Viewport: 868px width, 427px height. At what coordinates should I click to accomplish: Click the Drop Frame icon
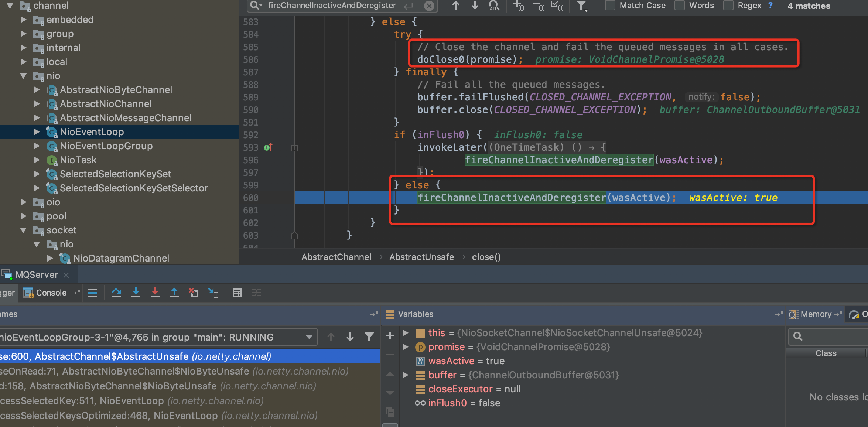point(193,293)
